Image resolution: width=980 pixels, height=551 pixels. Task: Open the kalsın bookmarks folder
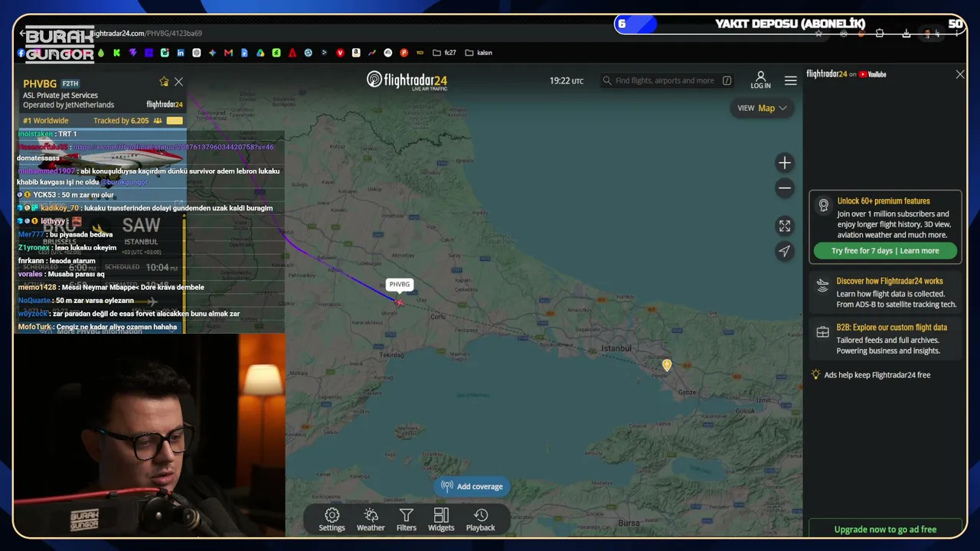point(479,53)
